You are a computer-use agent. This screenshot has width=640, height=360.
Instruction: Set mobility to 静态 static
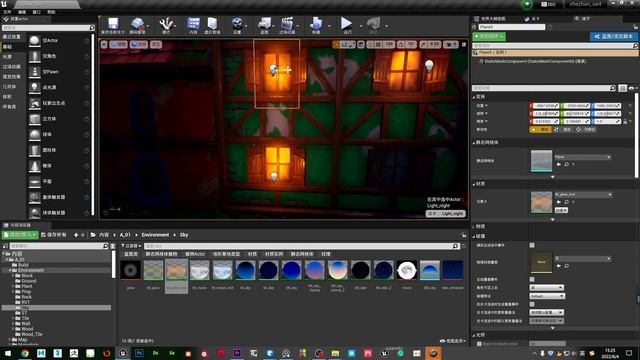[x=540, y=129]
